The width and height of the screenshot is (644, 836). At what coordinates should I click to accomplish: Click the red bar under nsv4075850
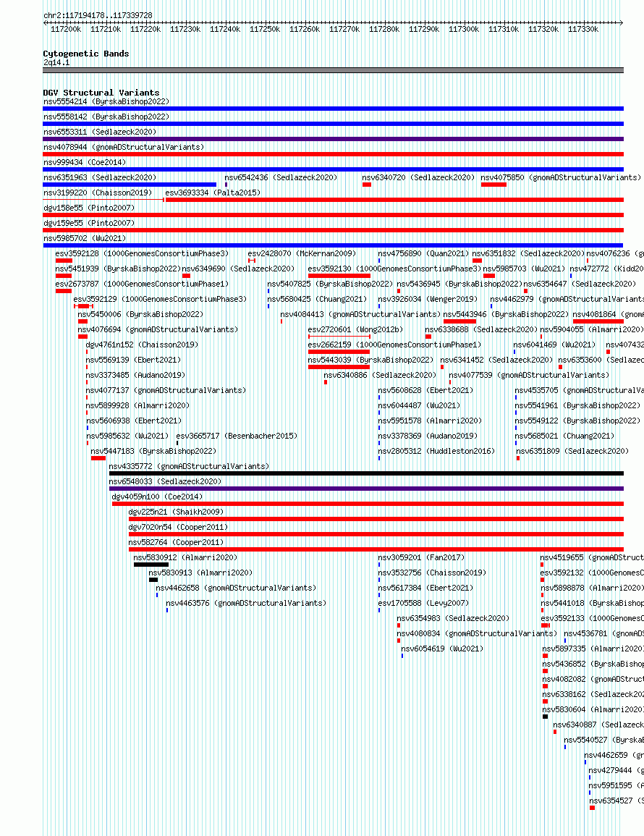pos(493,185)
